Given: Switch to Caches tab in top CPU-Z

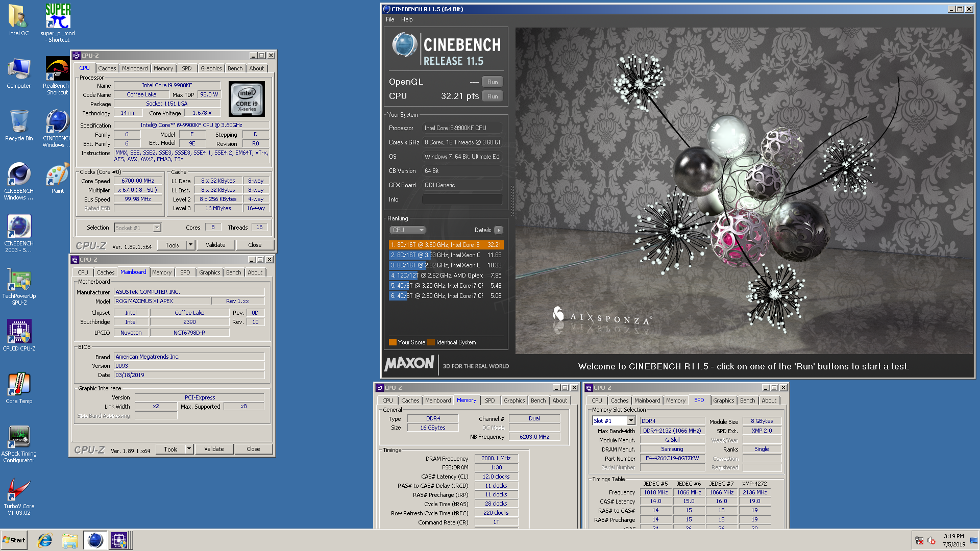Looking at the screenshot, I should 107,68.
